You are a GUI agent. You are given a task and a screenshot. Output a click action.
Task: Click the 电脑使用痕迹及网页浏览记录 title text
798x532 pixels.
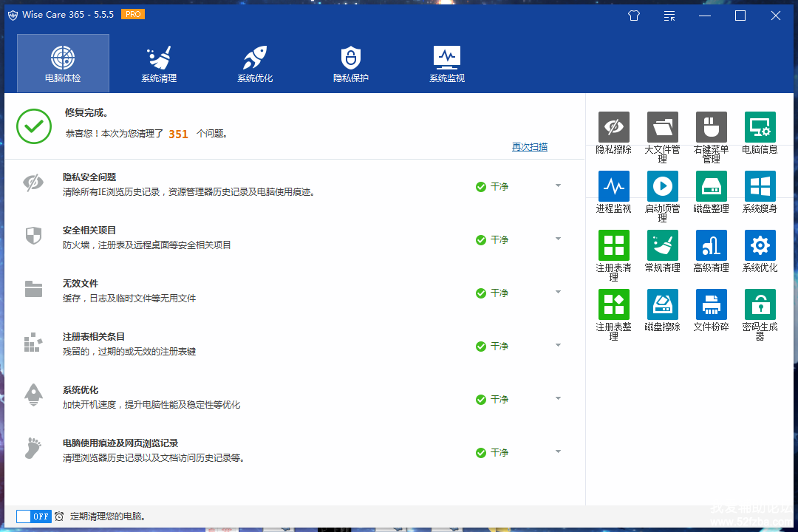(x=120, y=443)
